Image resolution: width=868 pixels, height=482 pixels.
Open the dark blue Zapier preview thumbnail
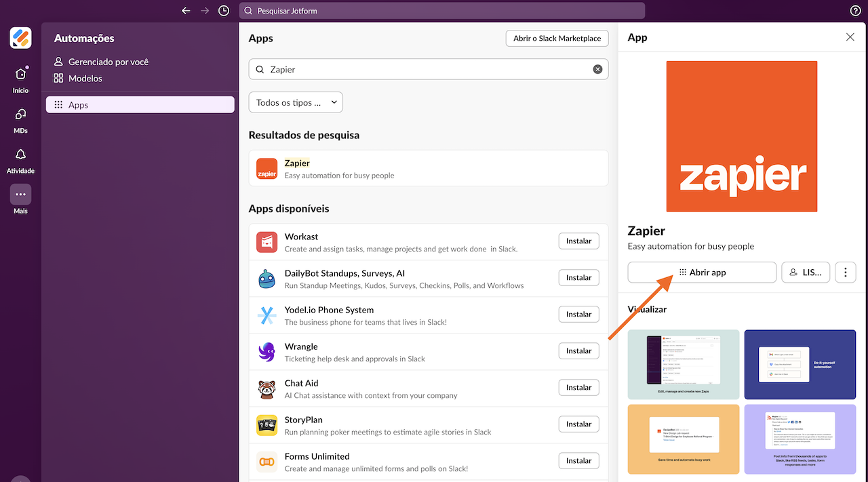(x=800, y=365)
